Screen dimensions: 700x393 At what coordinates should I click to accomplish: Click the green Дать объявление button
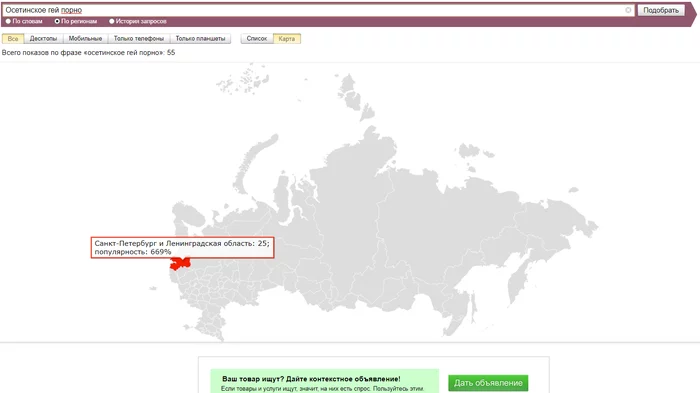click(488, 383)
